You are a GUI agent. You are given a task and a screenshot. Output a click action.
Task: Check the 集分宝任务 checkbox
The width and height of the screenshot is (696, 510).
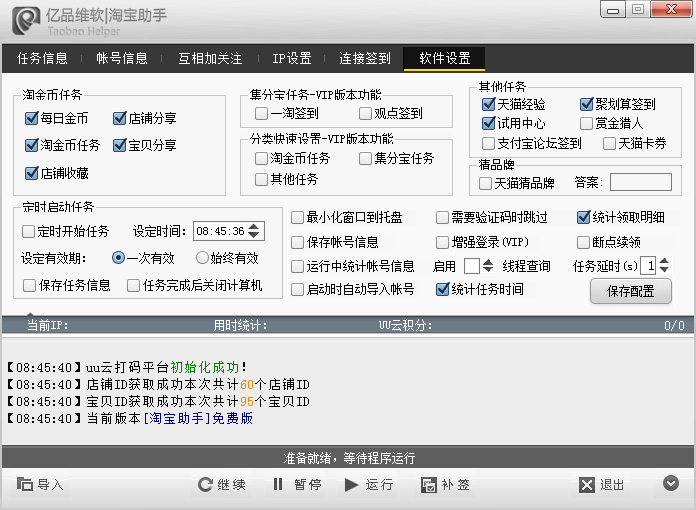(x=365, y=158)
